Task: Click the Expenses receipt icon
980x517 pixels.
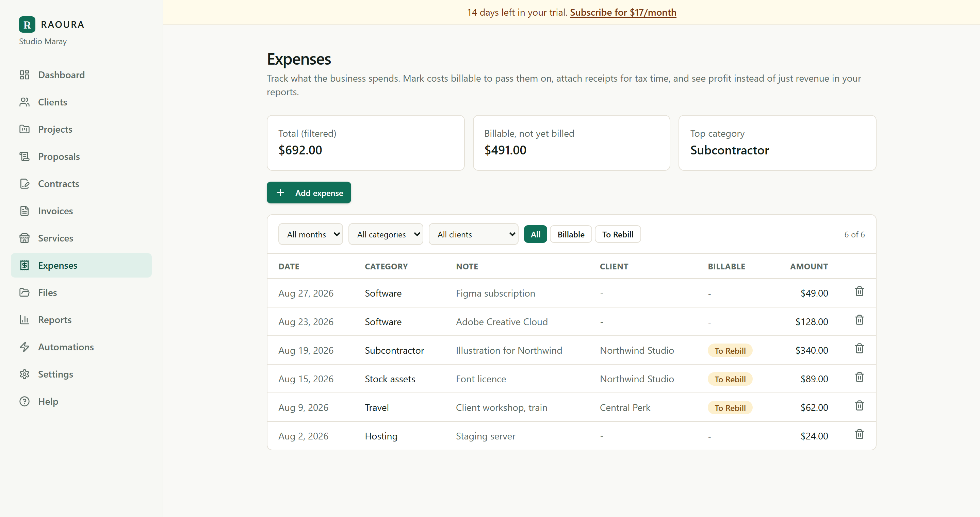Action: click(24, 265)
